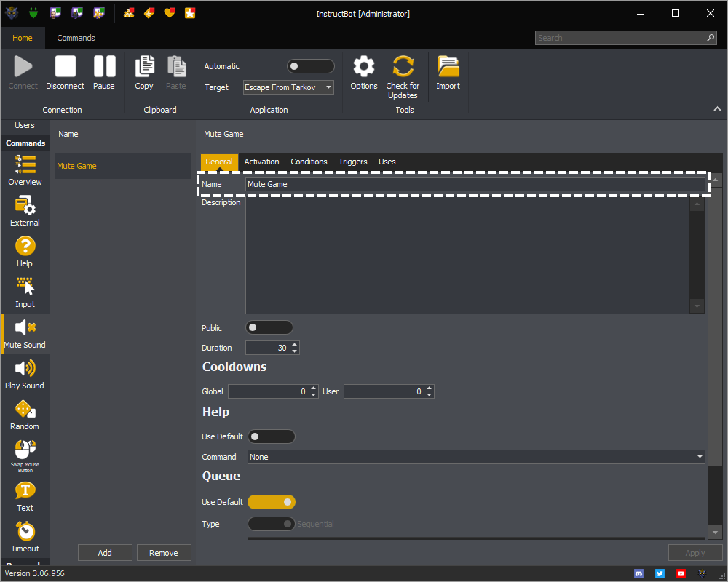Click the Remove command button
The image size is (728, 582).
point(164,553)
